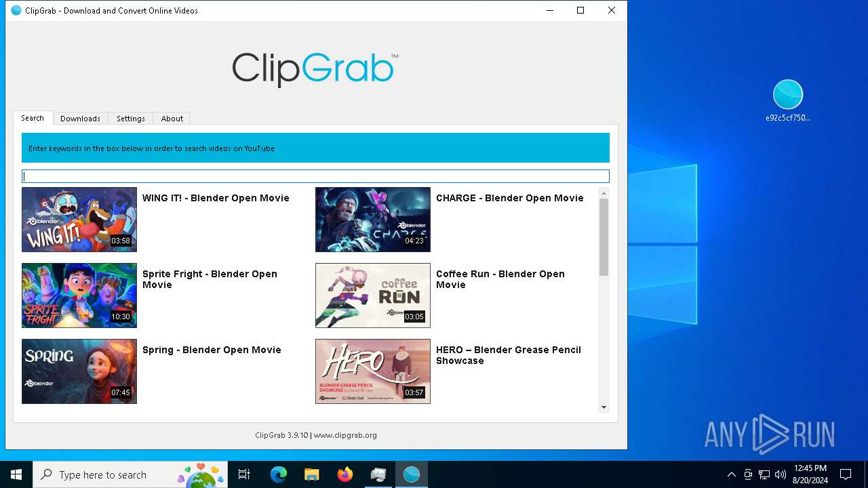
Task: Click the results list scrollbar handle
Action: click(x=604, y=237)
